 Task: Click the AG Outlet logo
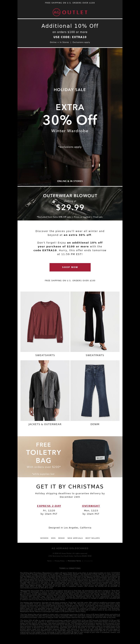click(x=70, y=12)
